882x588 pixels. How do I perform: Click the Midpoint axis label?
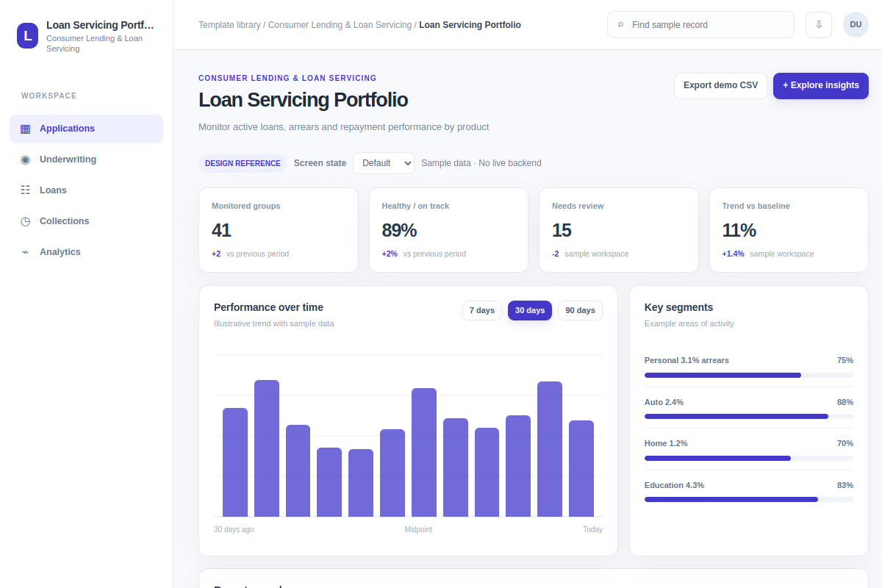[x=418, y=530]
